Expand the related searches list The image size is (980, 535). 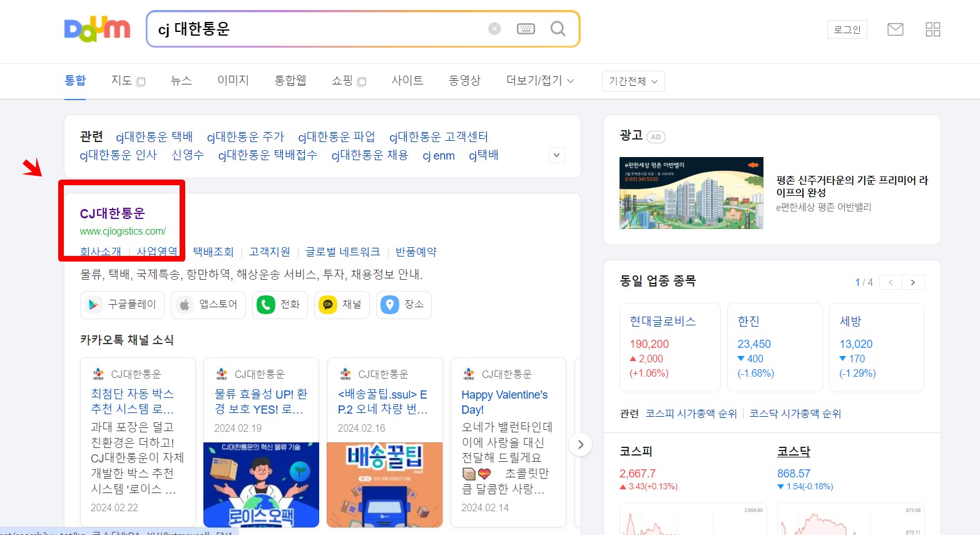557,155
